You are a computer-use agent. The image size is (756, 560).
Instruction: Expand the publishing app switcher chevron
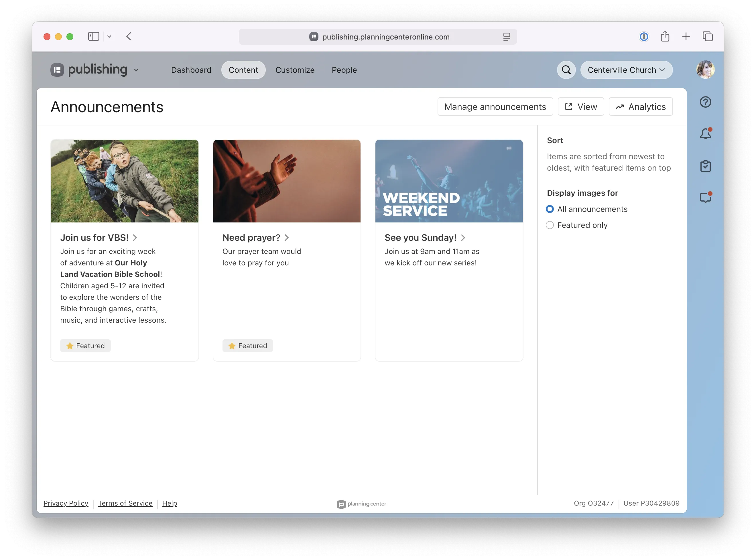136,70
